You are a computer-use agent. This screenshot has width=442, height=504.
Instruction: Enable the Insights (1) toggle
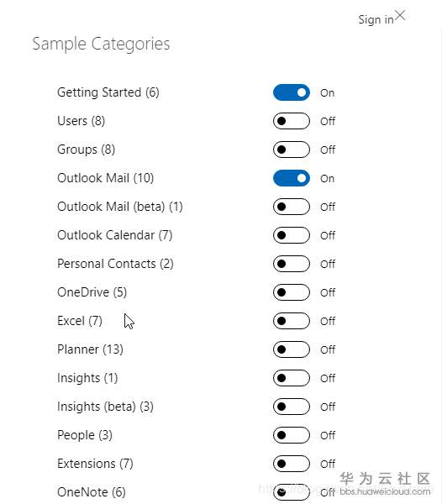292,378
